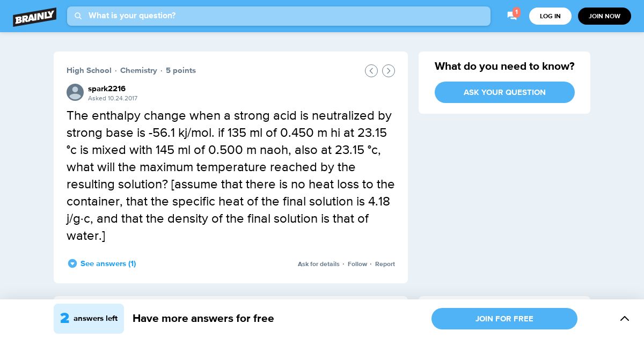Image resolution: width=644 pixels, height=338 pixels.
Task: Go to next question arrow
Action: pos(389,71)
